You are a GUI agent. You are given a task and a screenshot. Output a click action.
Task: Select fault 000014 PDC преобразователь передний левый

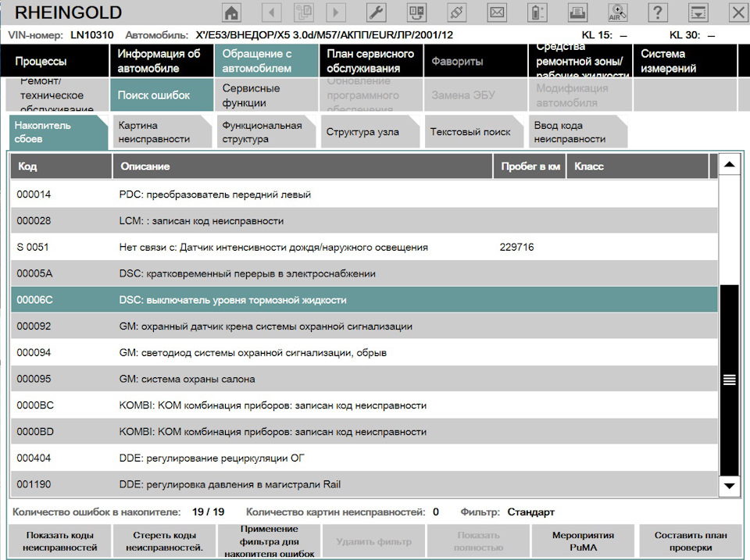(364, 194)
